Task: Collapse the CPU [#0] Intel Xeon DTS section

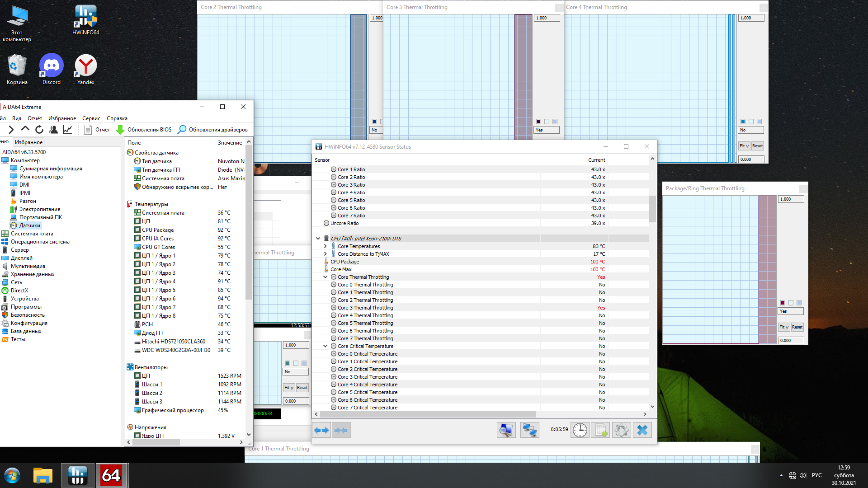Action: (x=318, y=239)
